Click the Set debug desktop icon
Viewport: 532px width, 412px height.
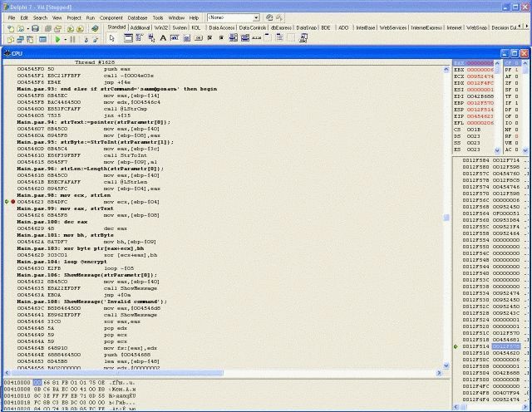click(279, 17)
